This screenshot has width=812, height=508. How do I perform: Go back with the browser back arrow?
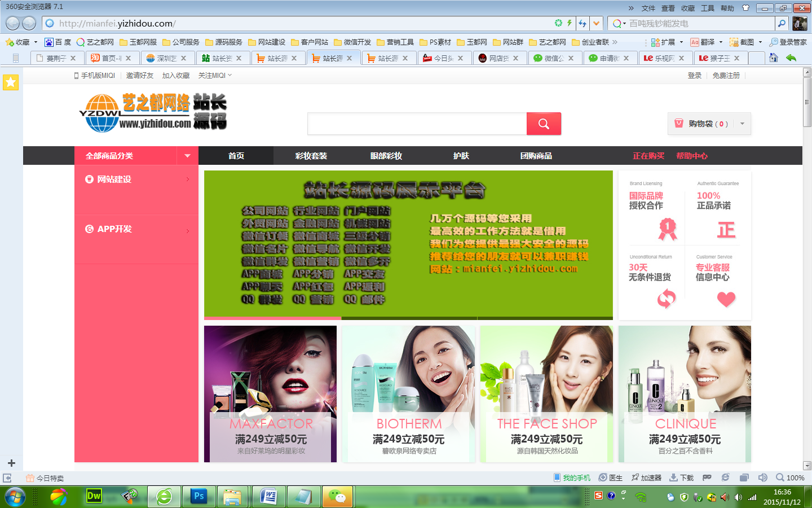coord(13,23)
